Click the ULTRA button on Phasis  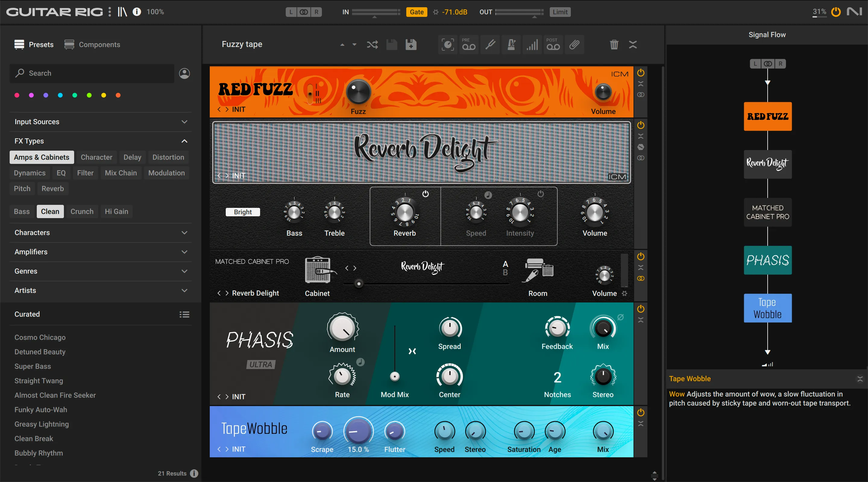click(x=261, y=365)
